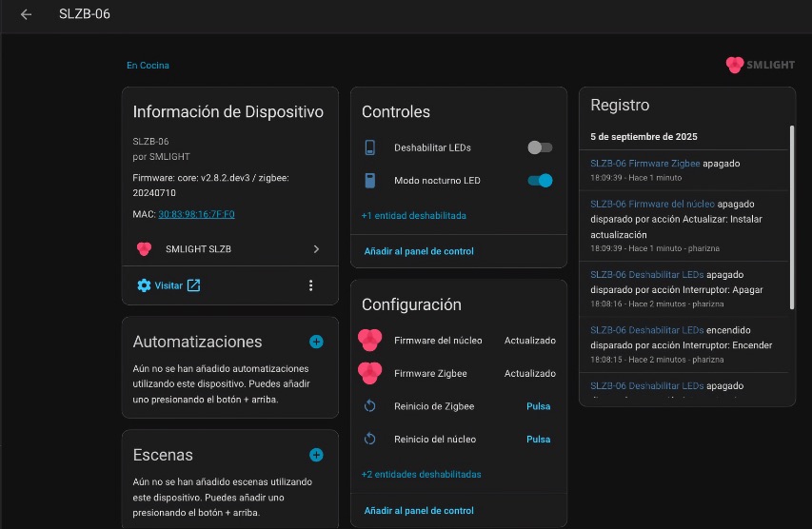Open the MAC address link
This screenshot has width=812, height=529.
[196, 214]
